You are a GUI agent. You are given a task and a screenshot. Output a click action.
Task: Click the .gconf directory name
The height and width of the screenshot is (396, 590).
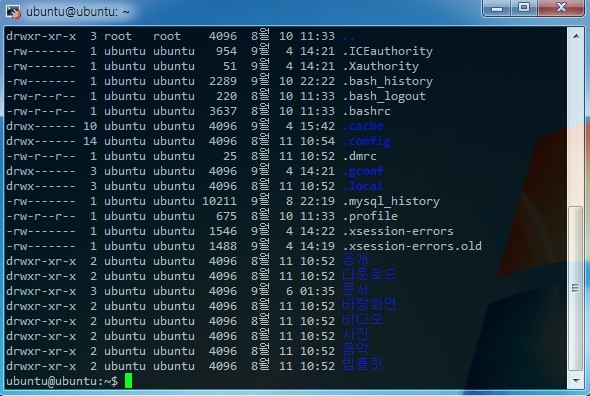pyautogui.click(x=363, y=171)
